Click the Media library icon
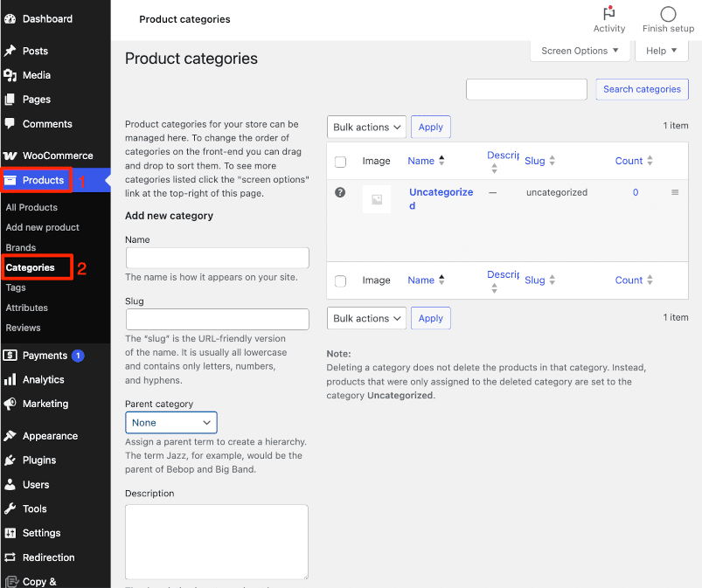This screenshot has height=588, width=702. click(10, 75)
